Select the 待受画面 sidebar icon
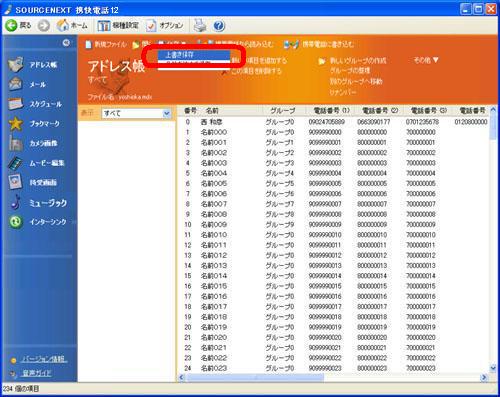500x397 pixels. click(x=16, y=182)
